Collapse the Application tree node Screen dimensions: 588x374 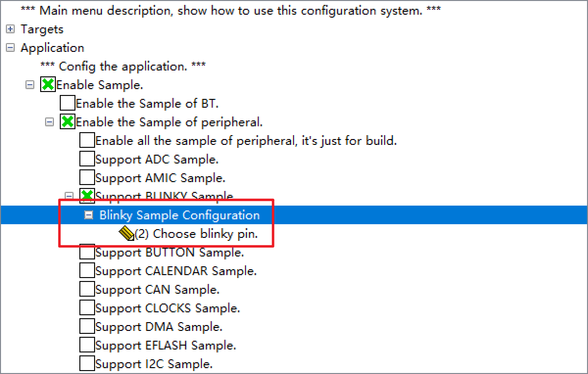coord(10,48)
